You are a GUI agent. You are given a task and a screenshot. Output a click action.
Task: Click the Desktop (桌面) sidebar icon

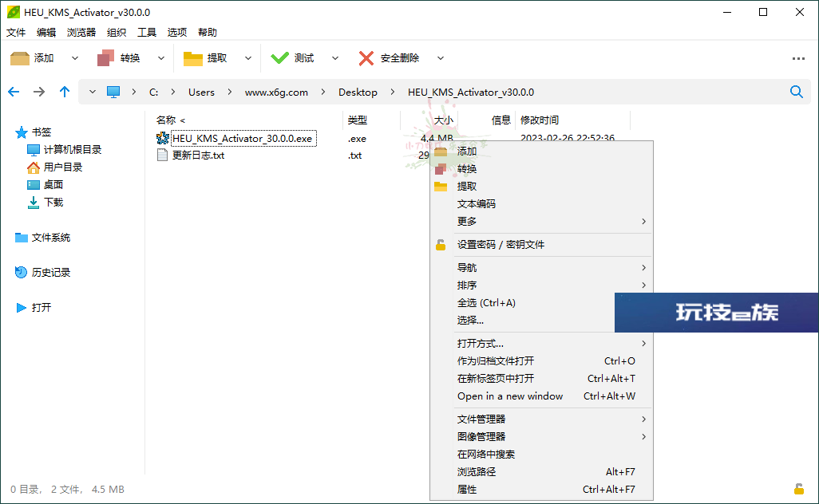point(33,185)
